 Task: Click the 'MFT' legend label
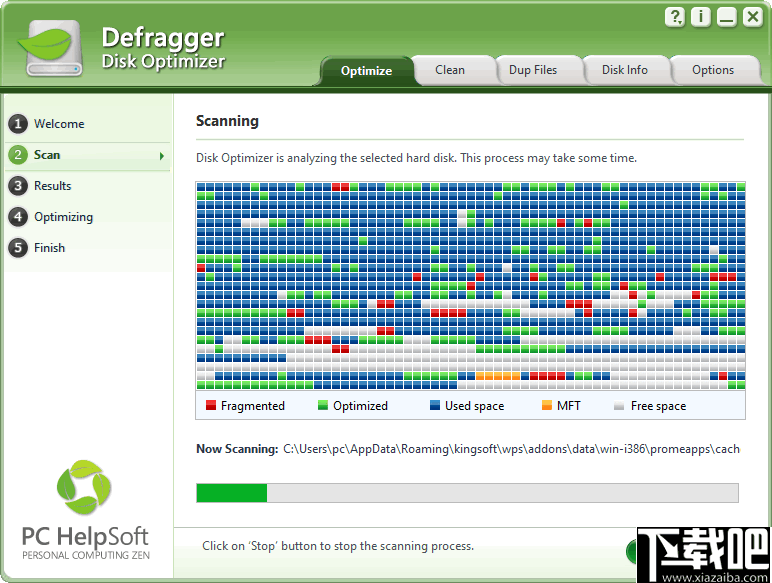point(569,406)
